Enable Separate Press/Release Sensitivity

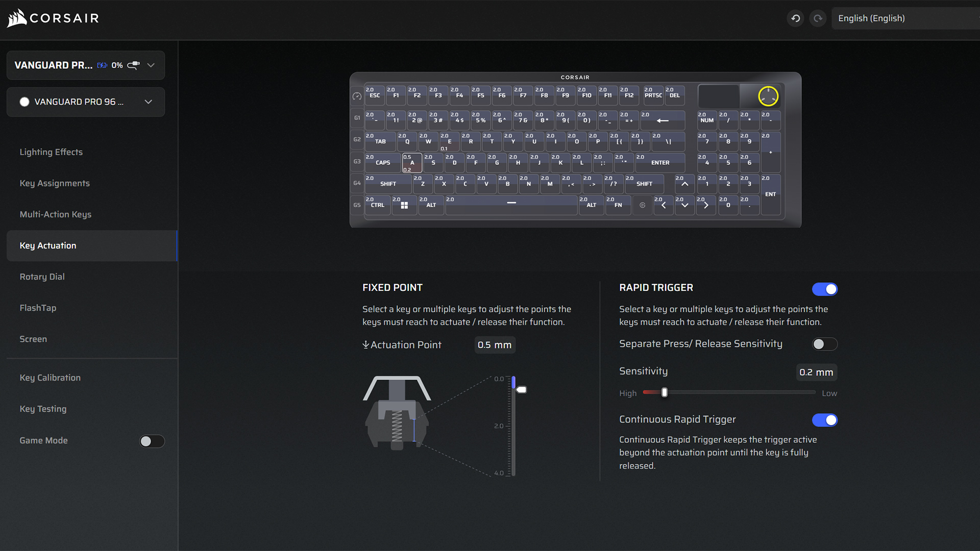tap(824, 344)
